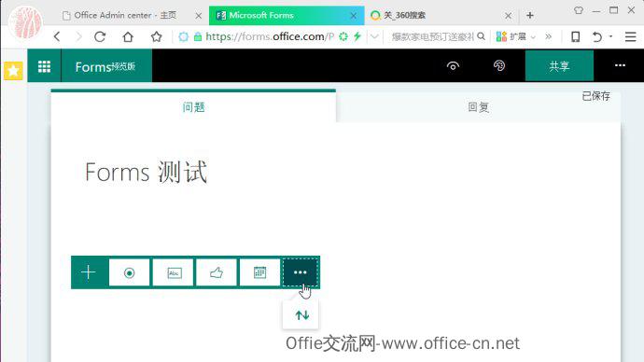Click the Forms 预览版 home link
The image size is (644, 362).
pyautogui.click(x=106, y=66)
